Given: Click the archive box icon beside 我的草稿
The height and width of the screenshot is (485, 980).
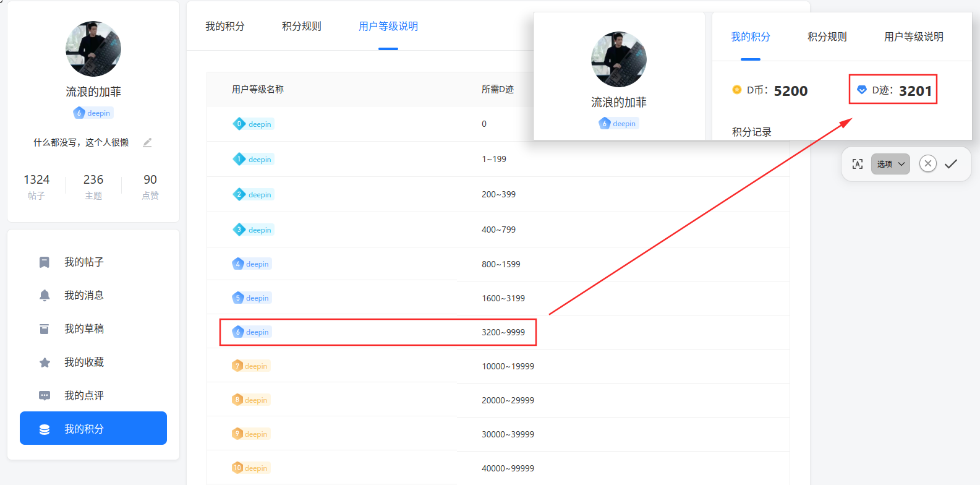Looking at the screenshot, I should (x=45, y=329).
